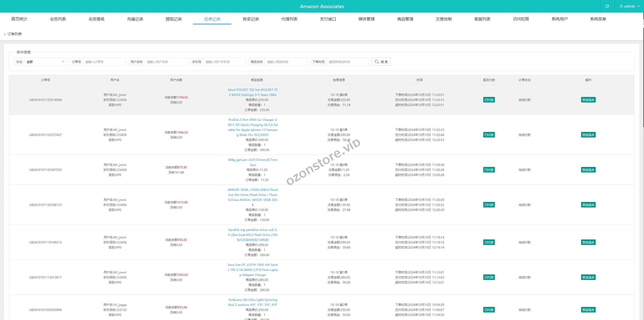Click the 手机号 phone input field
This screenshot has width=644, height=320.
click(x=224, y=62)
